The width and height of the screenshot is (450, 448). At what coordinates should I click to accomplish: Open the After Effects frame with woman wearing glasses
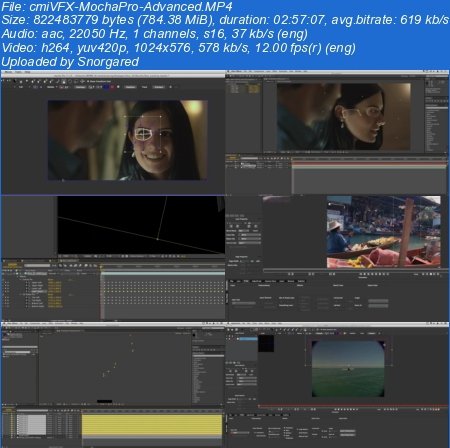point(337,132)
